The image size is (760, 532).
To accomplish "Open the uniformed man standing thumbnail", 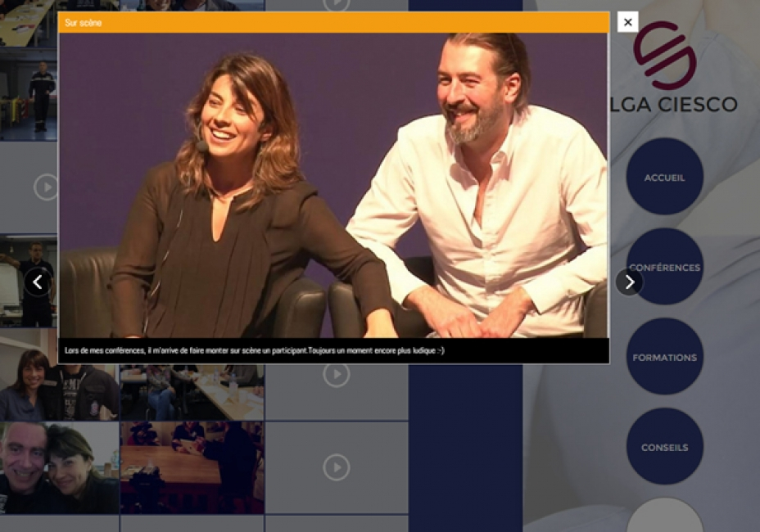I will click(29, 94).
